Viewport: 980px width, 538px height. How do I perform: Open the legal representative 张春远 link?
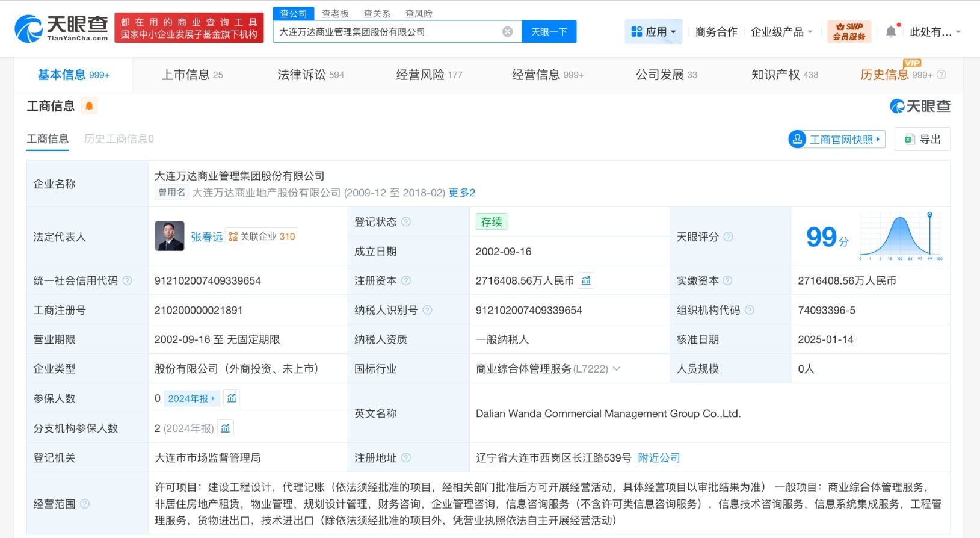click(206, 237)
